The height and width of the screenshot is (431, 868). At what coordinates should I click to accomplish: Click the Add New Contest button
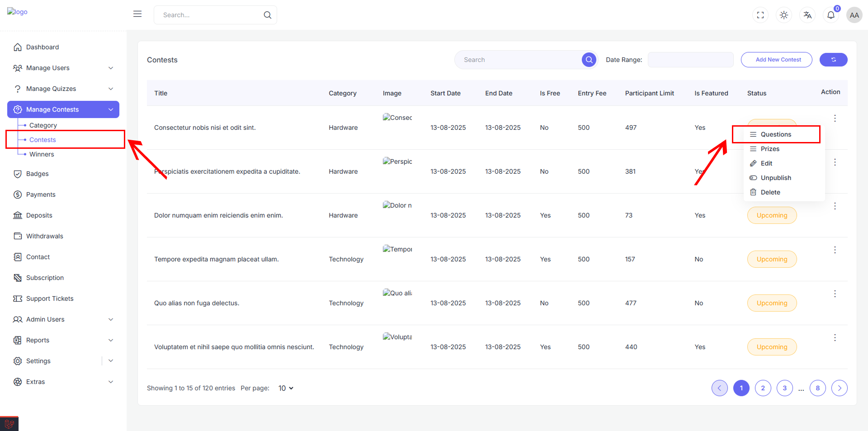pyautogui.click(x=777, y=60)
